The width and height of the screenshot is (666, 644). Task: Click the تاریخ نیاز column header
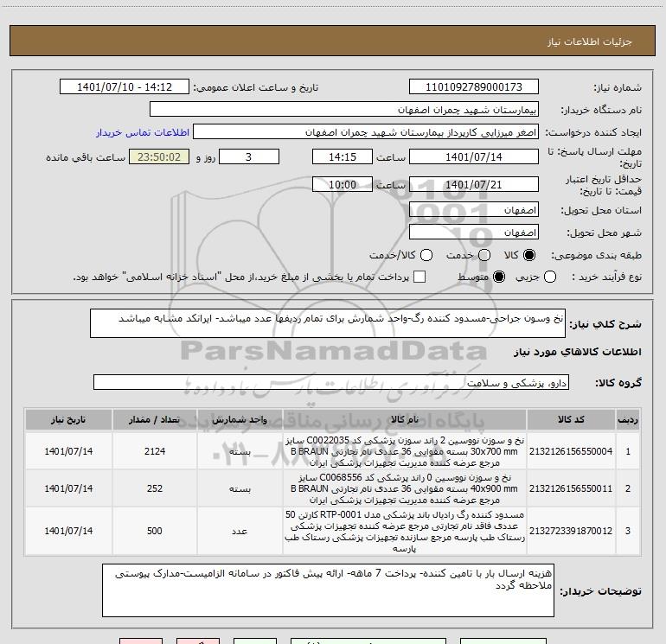[x=68, y=420]
